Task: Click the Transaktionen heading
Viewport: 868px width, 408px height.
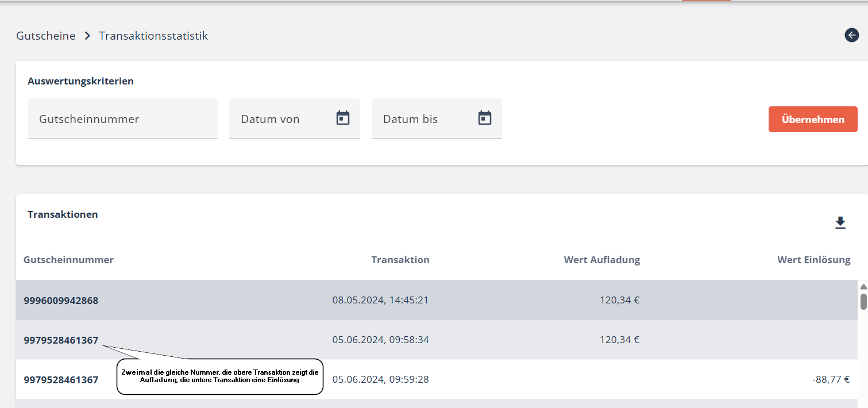Action: click(63, 214)
